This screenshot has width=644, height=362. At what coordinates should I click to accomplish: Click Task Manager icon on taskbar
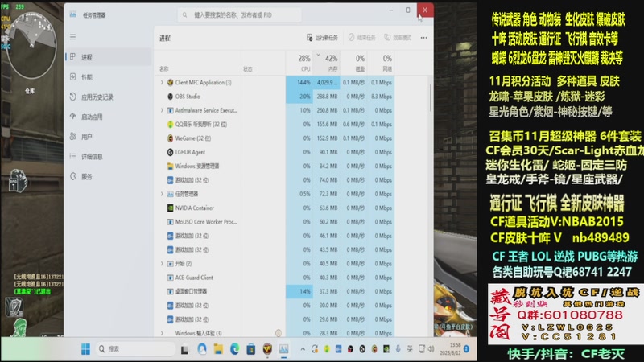(284, 349)
